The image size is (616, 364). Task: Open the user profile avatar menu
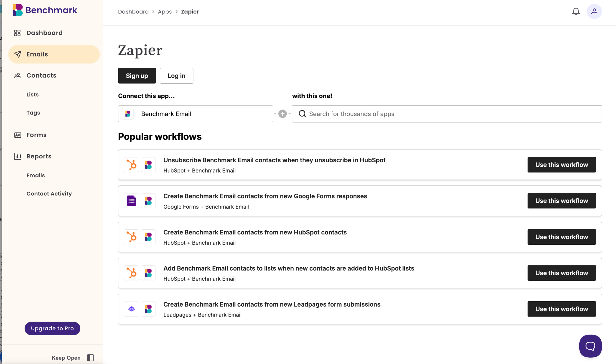[594, 11]
